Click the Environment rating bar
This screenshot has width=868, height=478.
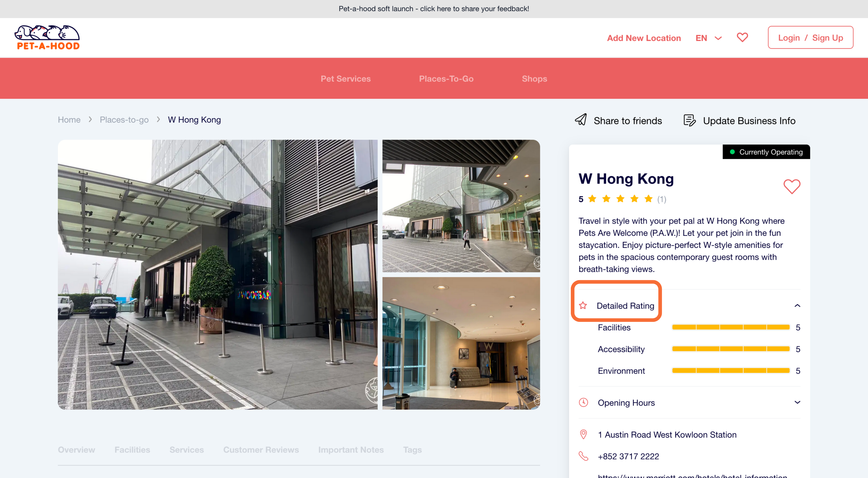(730, 370)
